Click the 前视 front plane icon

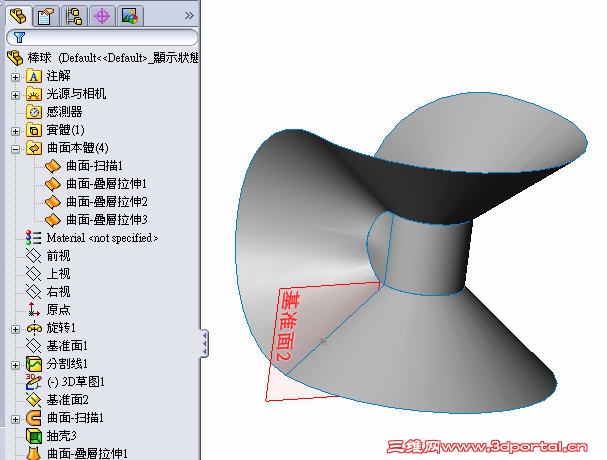tap(34, 256)
